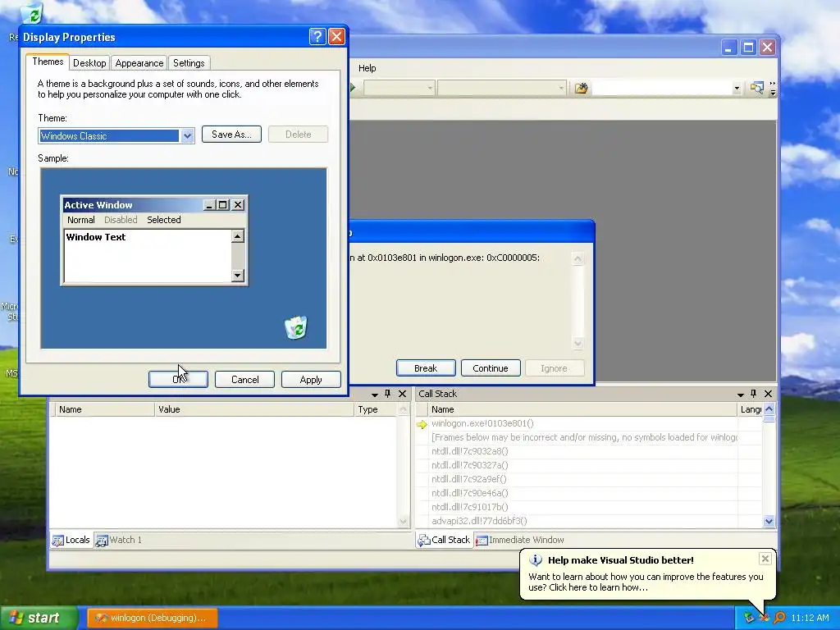Open the first disabled toolbar combo box in Visual Studio
840x630 pixels.
399,88
